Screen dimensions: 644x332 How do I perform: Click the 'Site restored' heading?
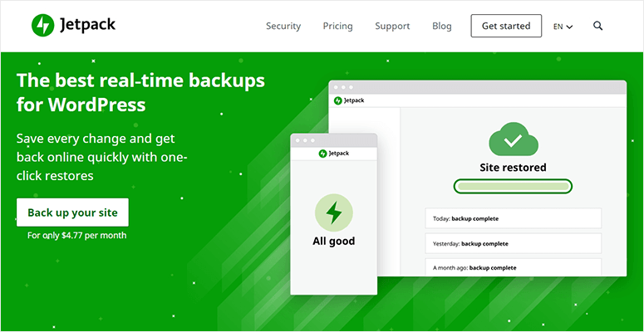point(513,168)
